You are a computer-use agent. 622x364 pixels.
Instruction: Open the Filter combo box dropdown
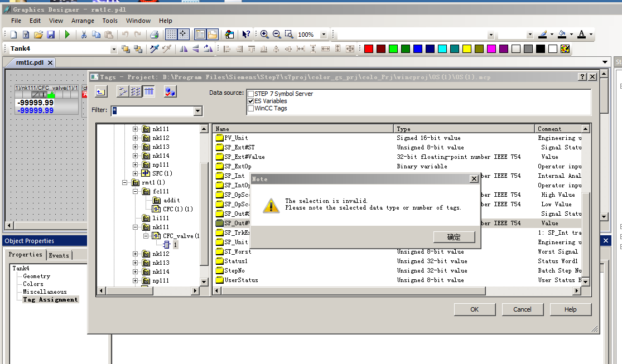pyautogui.click(x=198, y=111)
